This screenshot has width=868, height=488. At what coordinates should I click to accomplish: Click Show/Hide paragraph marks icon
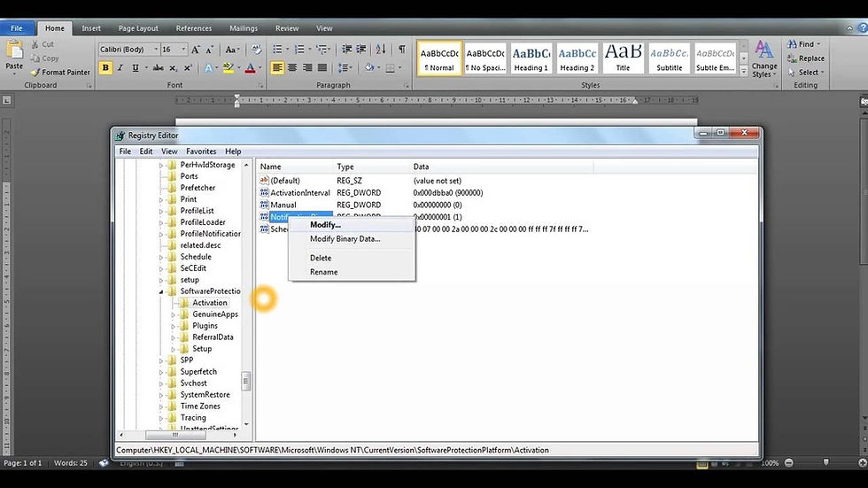point(402,50)
